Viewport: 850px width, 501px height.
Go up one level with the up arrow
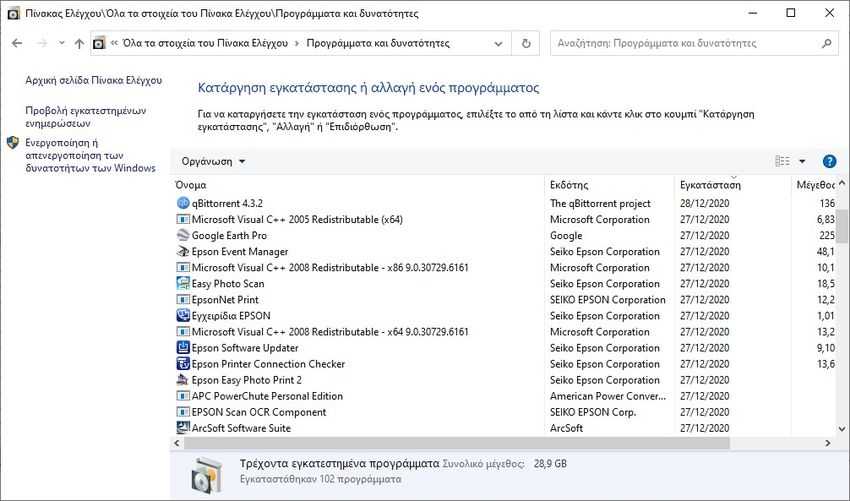[79, 43]
